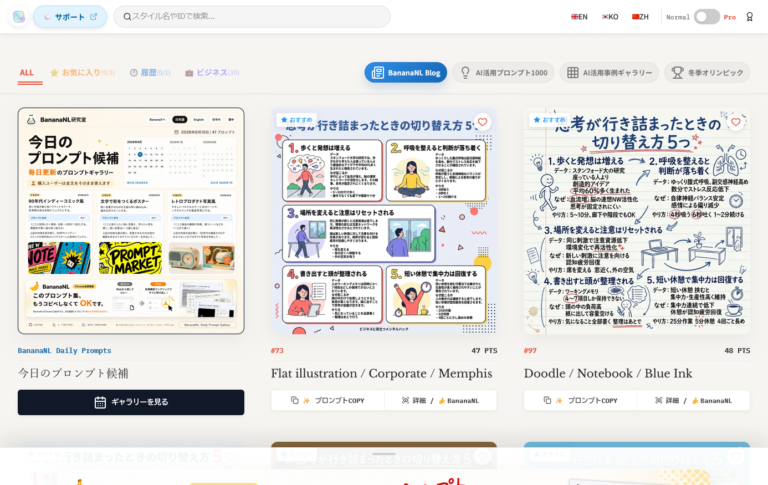
Task: Click external link icon in サポート button
Action: click(94, 17)
